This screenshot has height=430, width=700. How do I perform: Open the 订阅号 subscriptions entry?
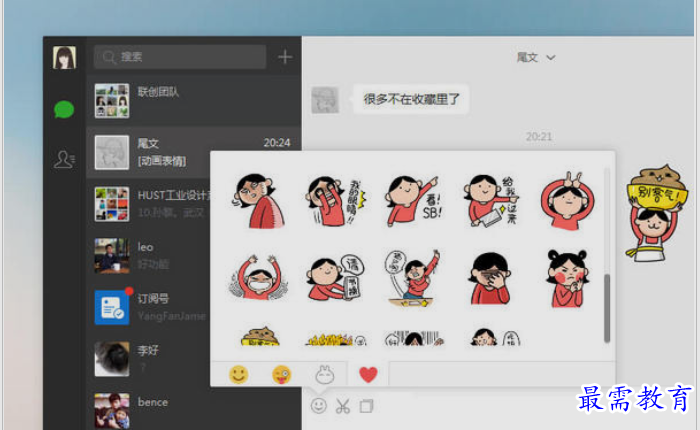tap(149, 307)
